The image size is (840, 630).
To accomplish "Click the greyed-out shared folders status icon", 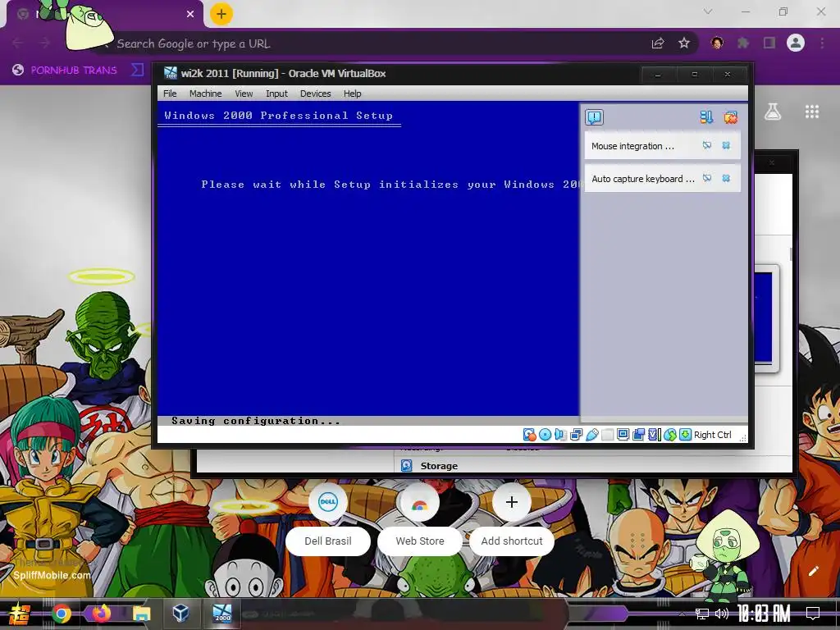I will pos(608,435).
